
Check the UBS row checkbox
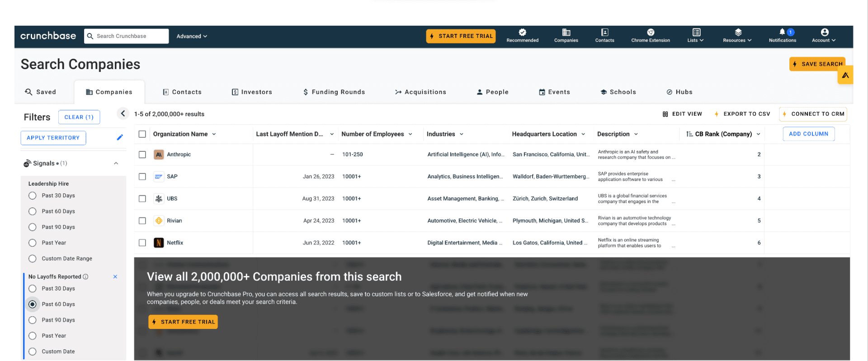pos(142,199)
